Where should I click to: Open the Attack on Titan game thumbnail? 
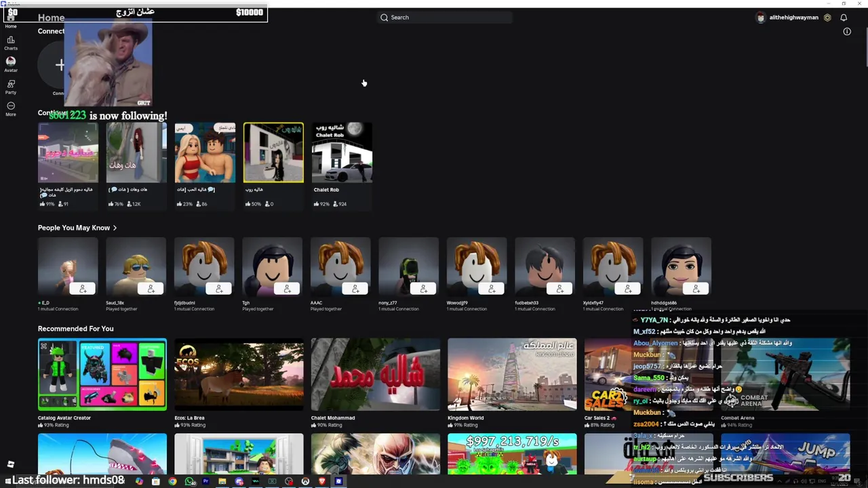pos(375,454)
